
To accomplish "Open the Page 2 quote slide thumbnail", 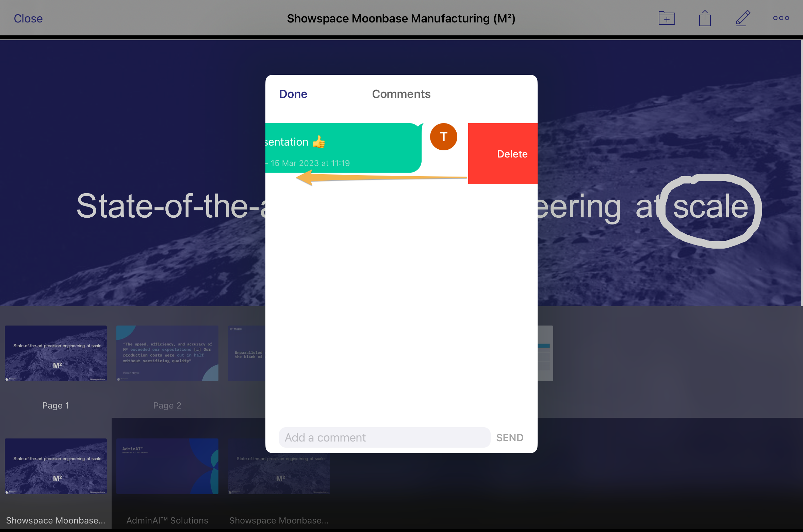I will pyautogui.click(x=167, y=353).
